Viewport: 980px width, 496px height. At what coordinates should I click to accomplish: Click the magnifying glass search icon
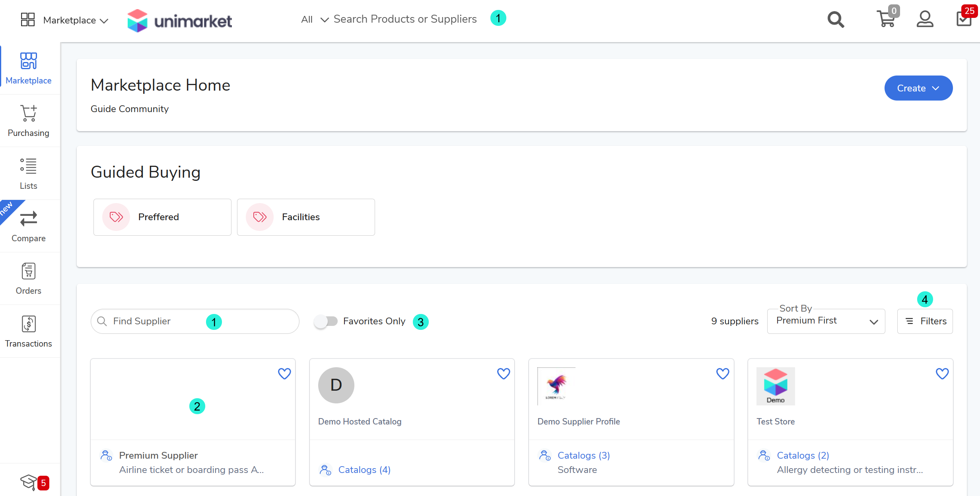(x=836, y=19)
